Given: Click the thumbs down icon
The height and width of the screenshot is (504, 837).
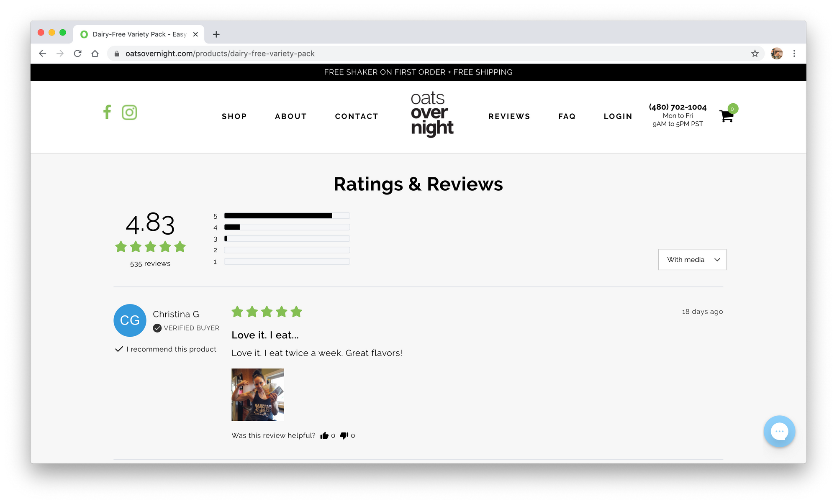Looking at the screenshot, I should (x=344, y=435).
